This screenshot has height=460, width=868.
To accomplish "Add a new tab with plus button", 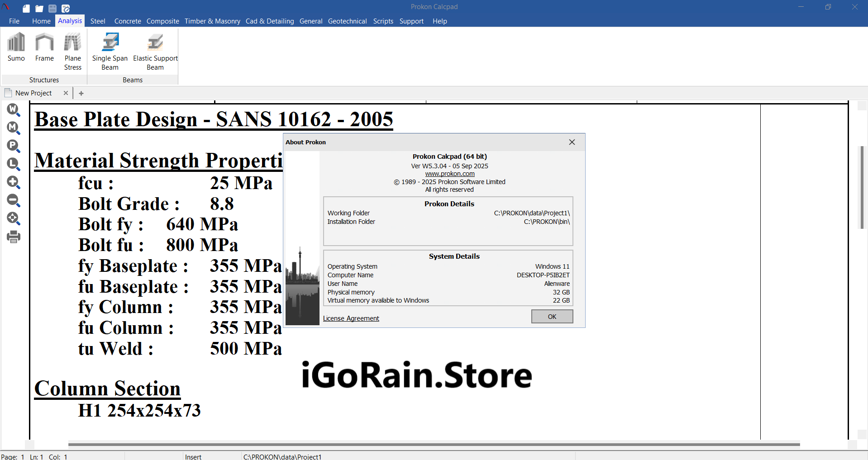I will (81, 93).
